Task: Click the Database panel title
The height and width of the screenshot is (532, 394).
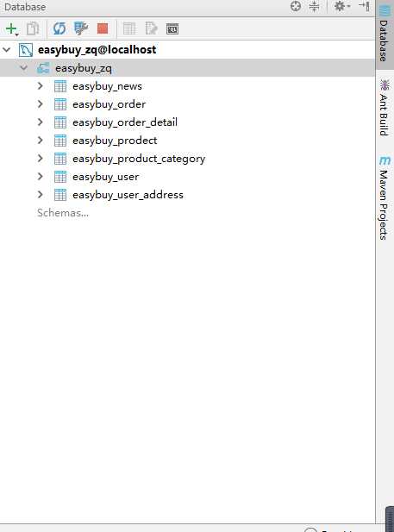Action: coord(25,7)
